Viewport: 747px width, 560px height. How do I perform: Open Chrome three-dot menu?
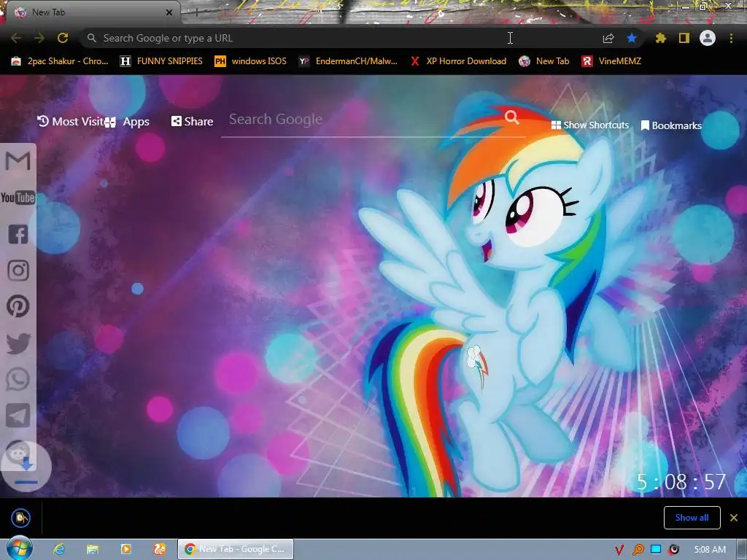pyautogui.click(x=731, y=38)
